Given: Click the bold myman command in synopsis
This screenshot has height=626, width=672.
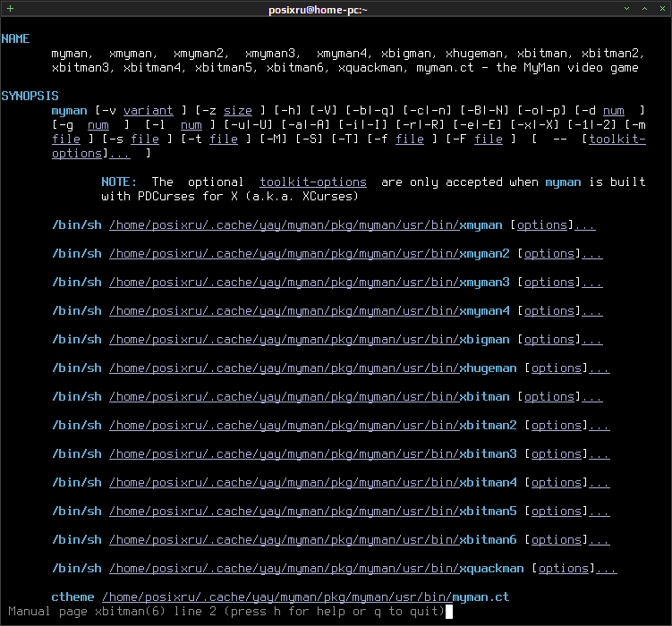Looking at the screenshot, I should [70, 111].
